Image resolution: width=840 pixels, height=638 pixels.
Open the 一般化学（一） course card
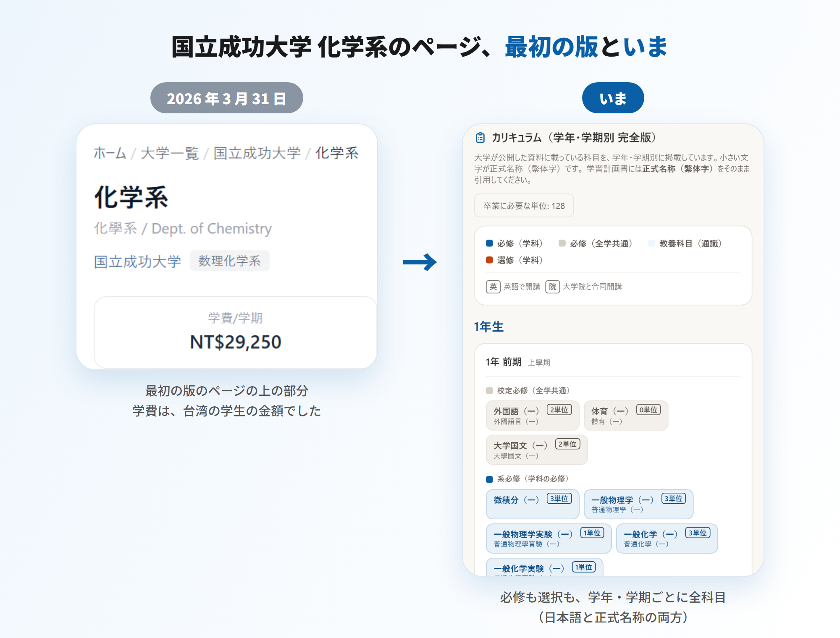pyautogui.click(x=667, y=539)
